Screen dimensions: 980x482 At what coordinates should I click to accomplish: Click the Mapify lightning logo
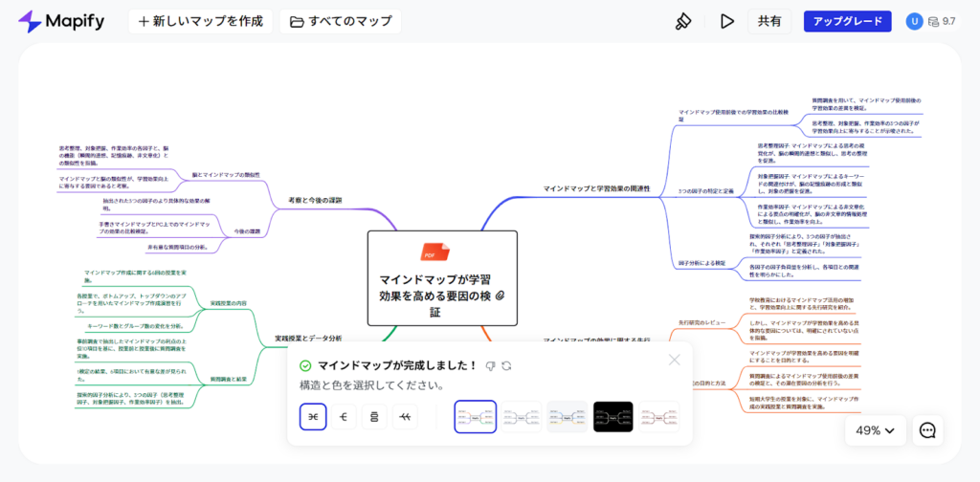(30, 21)
